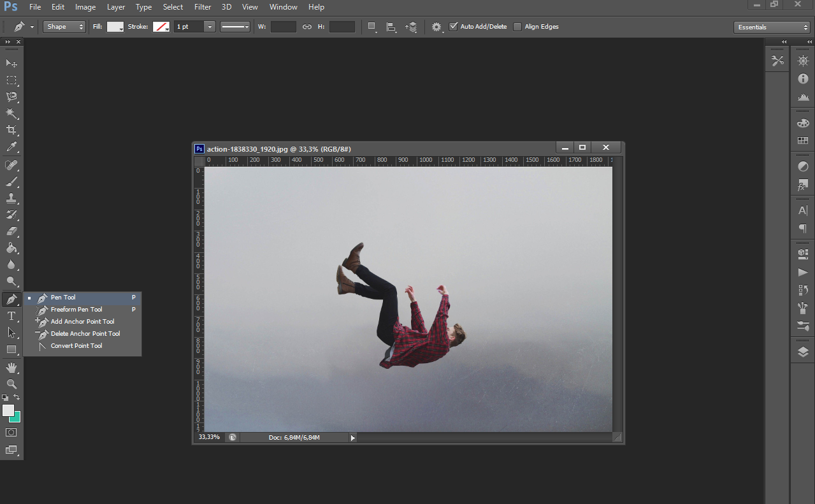Screen dimensions: 815x504
Task: Click the shape width W field
Action: click(284, 27)
